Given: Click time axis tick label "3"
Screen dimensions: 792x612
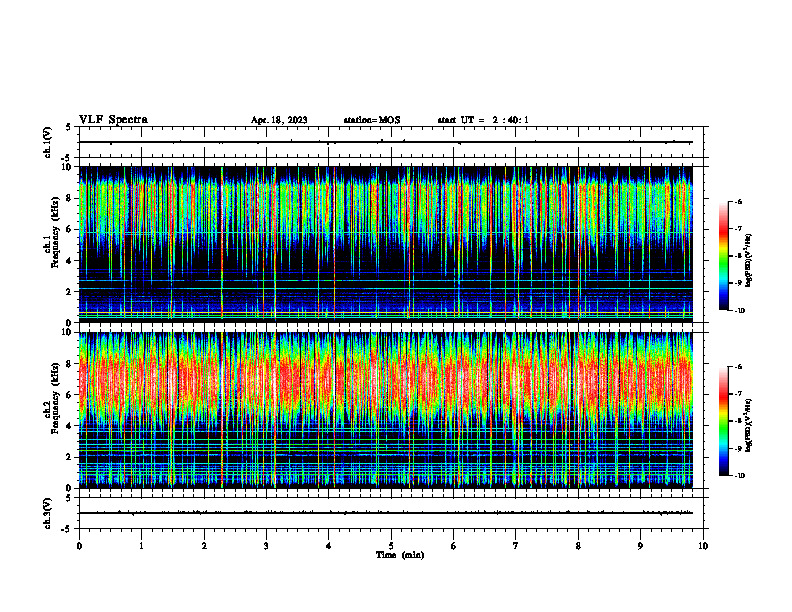Looking at the screenshot, I should (266, 546).
